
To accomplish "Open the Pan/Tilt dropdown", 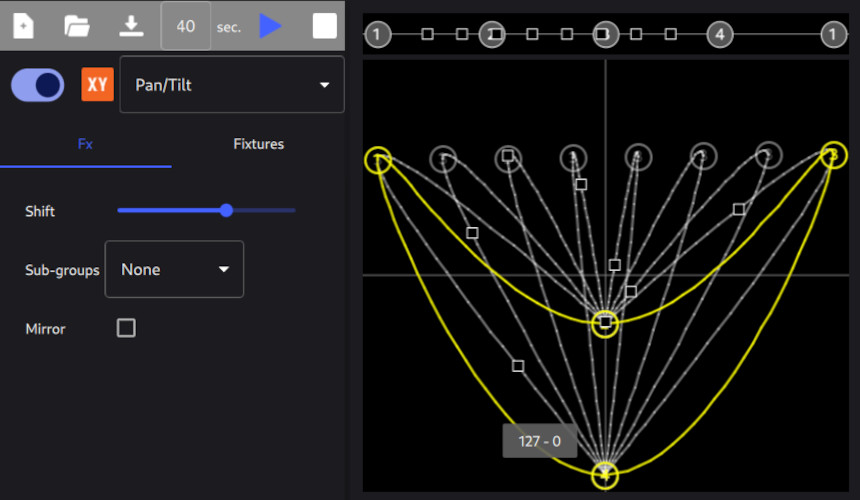I will [x=231, y=85].
